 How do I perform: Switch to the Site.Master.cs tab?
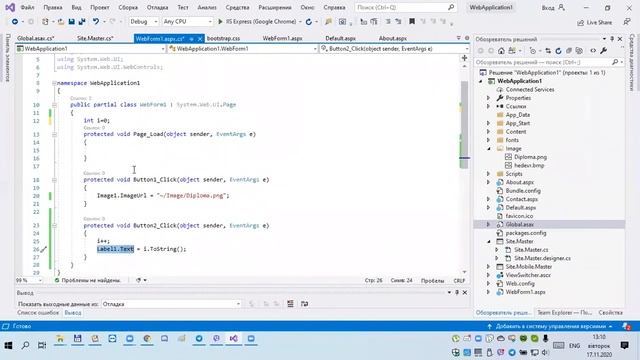pos(95,38)
